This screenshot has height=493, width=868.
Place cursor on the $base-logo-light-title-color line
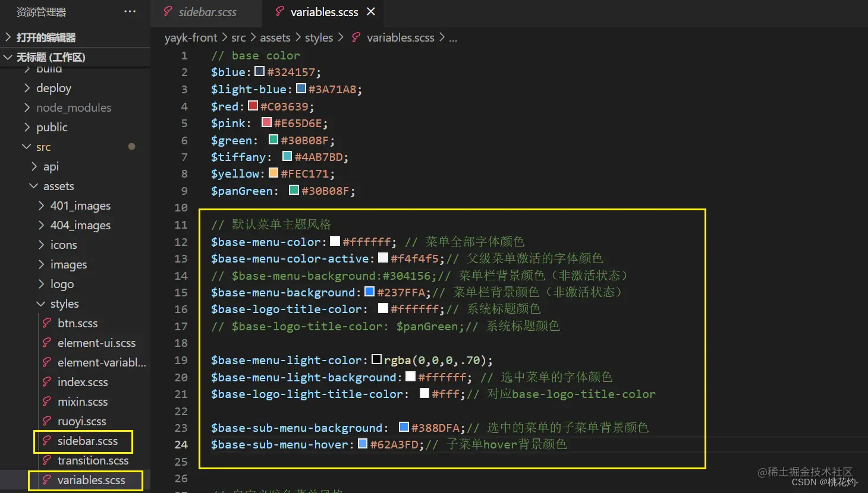pos(433,394)
